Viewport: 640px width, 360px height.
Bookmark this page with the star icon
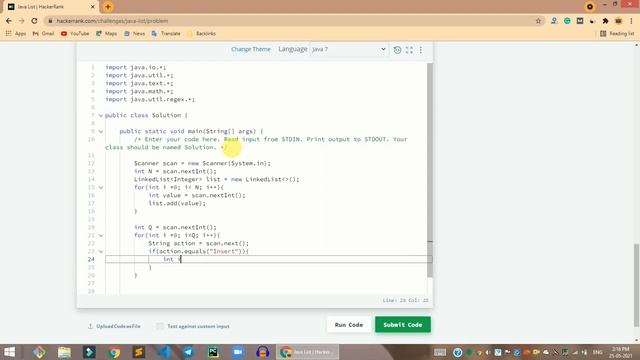point(538,21)
